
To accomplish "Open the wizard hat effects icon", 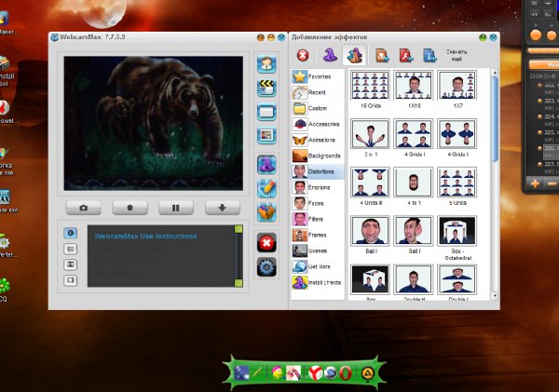I will [x=266, y=165].
